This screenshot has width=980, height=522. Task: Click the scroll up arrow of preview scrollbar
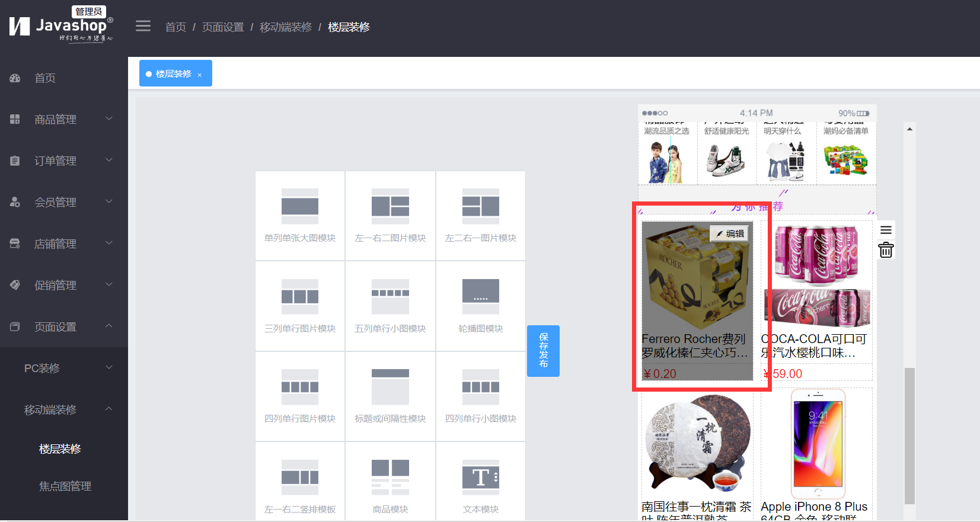point(909,129)
